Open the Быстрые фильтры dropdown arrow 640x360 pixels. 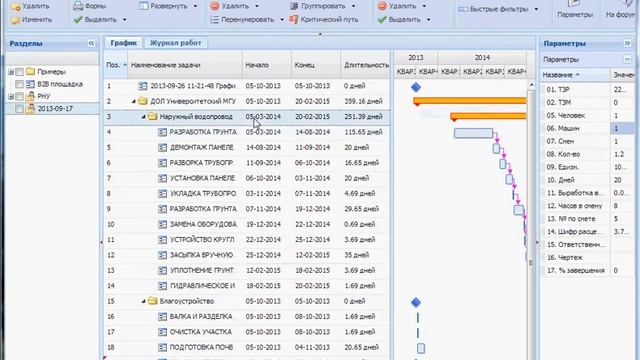click(x=536, y=9)
